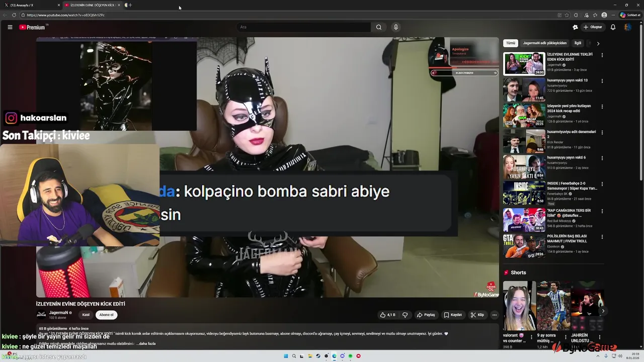Open options for 'husamvıyuvıyu yayın vakti 6'
Screen dimensions: 644x362
coord(602,158)
